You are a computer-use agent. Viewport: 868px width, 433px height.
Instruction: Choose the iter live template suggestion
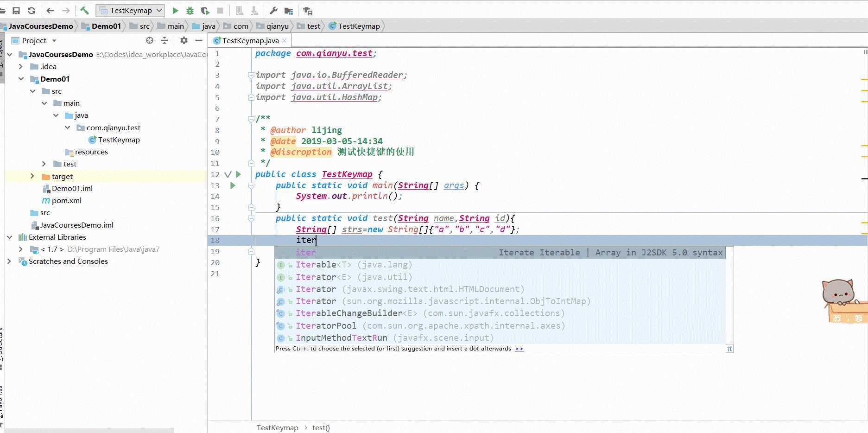tap(500, 253)
